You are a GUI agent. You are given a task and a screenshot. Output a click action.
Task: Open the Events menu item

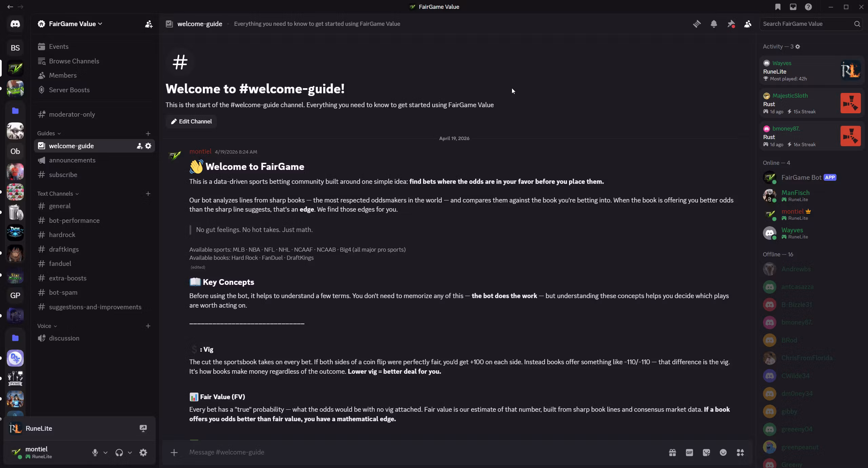click(x=94, y=46)
